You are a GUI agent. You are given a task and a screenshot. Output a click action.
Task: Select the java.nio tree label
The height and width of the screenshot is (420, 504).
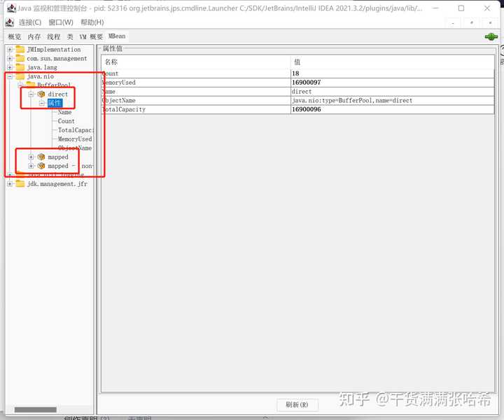click(40, 76)
